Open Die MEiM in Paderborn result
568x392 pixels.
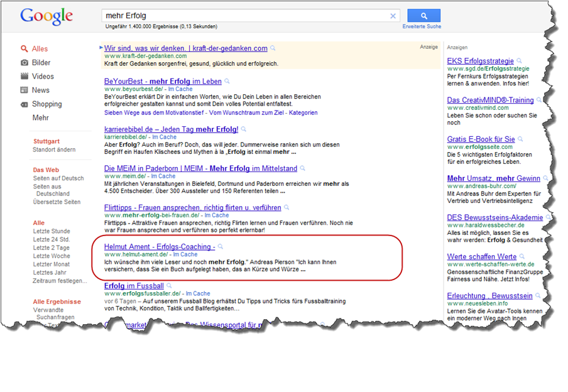pyautogui.click(x=200, y=168)
